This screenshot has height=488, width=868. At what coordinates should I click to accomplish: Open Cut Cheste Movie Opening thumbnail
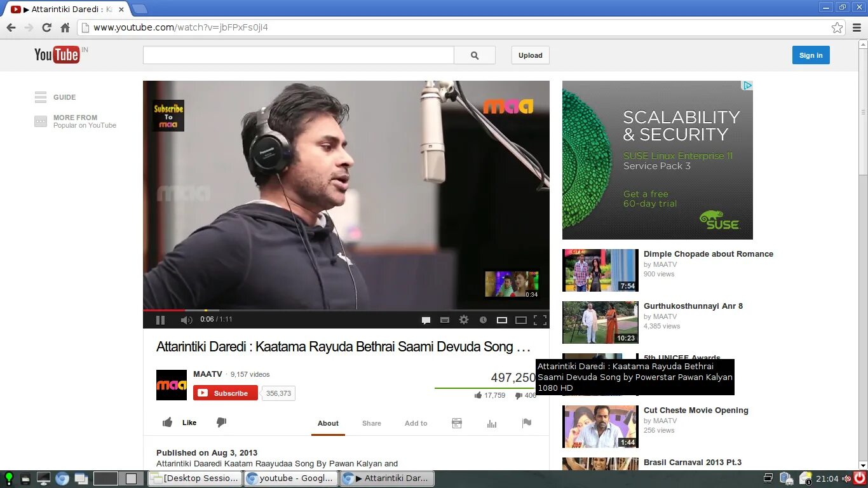pos(600,426)
